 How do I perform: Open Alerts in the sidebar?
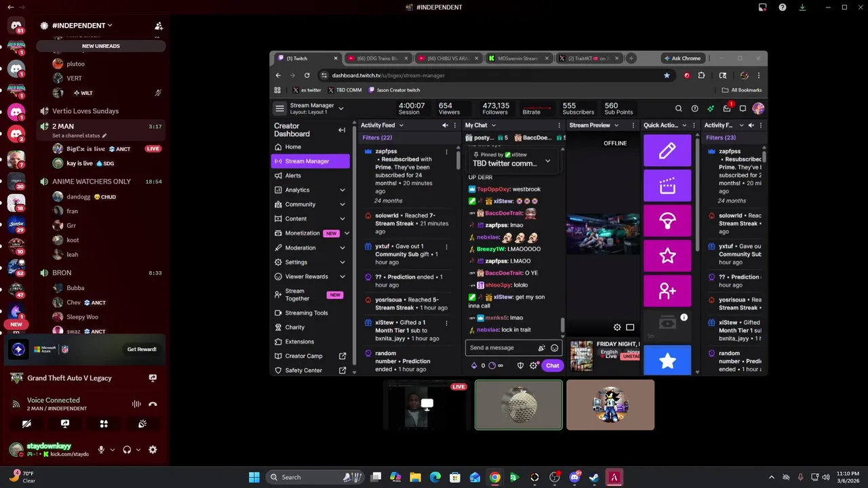click(x=311, y=176)
